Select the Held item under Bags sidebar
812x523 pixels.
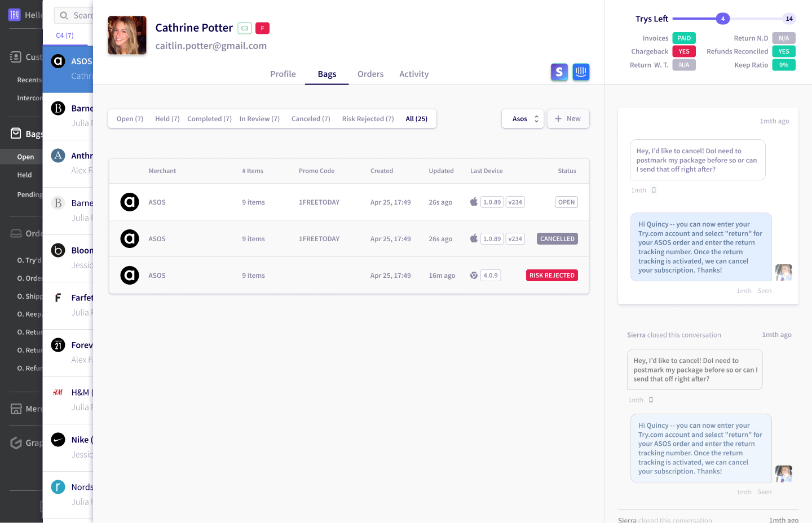(x=24, y=175)
